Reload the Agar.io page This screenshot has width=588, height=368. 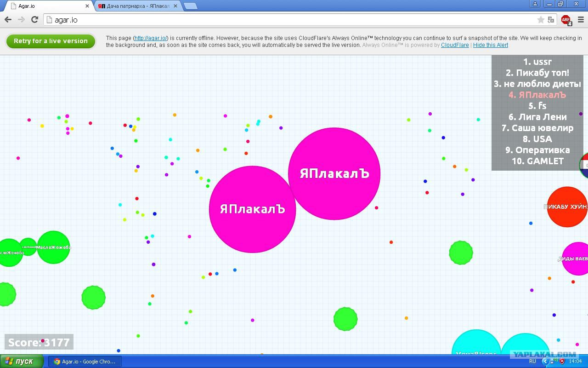tap(34, 19)
